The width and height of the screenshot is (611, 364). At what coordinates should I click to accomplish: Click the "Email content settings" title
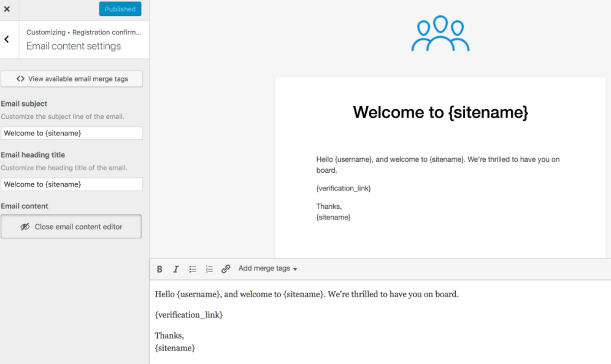pyautogui.click(x=74, y=46)
